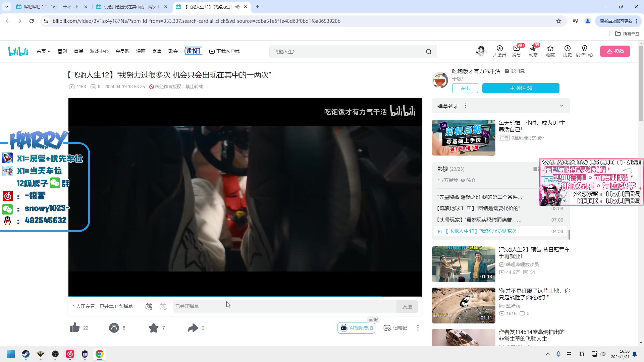This screenshot has width=644, height=362.
Task: Reload the page
Action: point(32,21)
